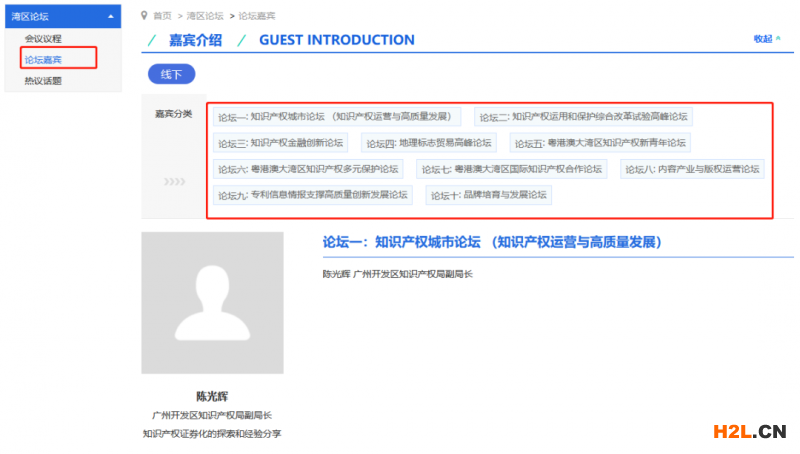Select 论坛十: 品牌培育与发展论坛
Screen dimensions: 800x454
pos(489,195)
